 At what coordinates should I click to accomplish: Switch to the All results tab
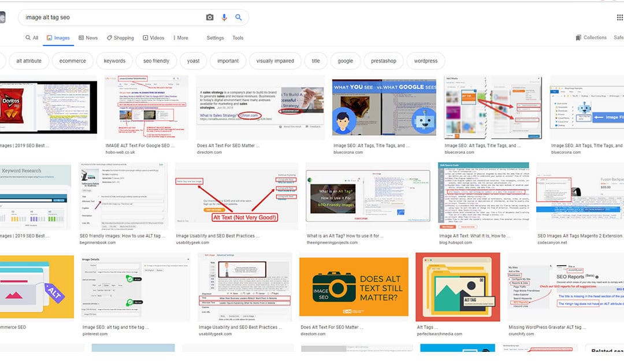[x=31, y=38]
